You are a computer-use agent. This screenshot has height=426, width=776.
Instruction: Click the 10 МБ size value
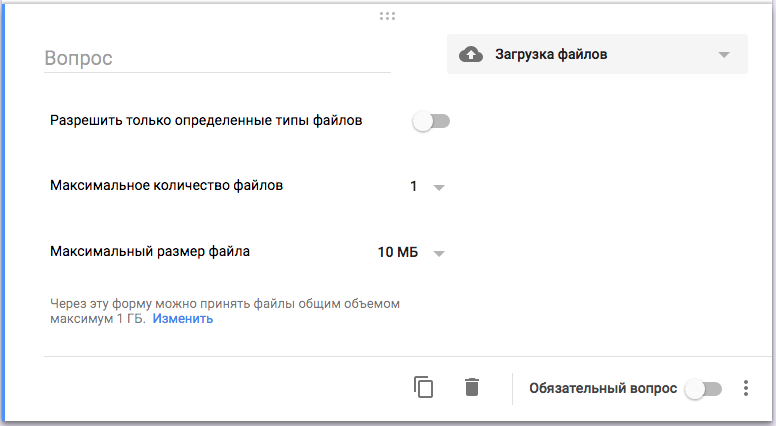click(x=398, y=252)
